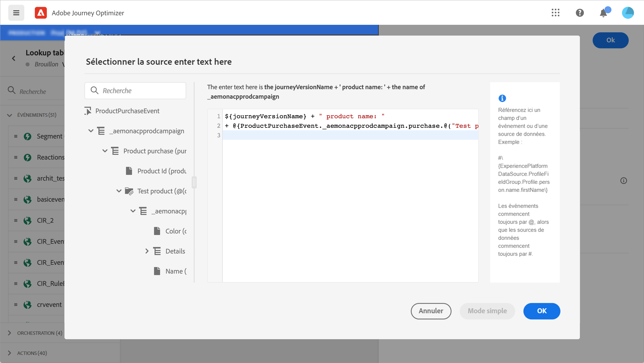The image size is (644, 363).
Task: Open the notifications bell
Action: tap(603, 13)
